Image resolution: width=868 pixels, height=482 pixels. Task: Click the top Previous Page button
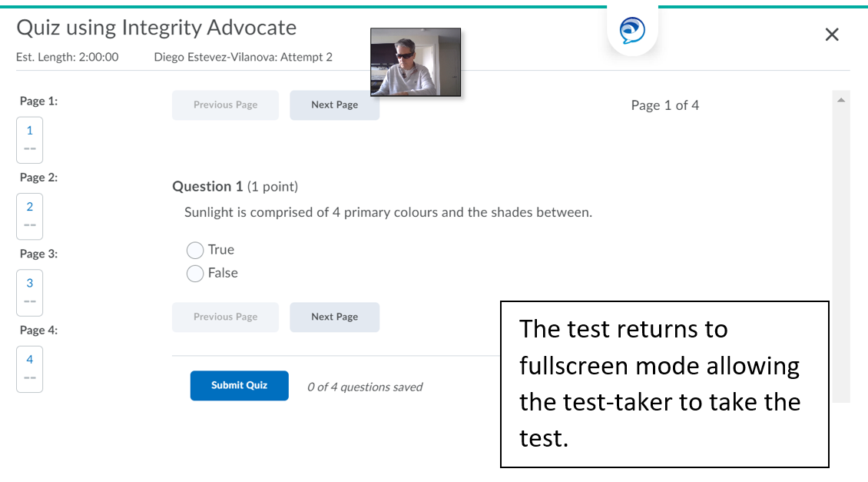[x=225, y=105]
